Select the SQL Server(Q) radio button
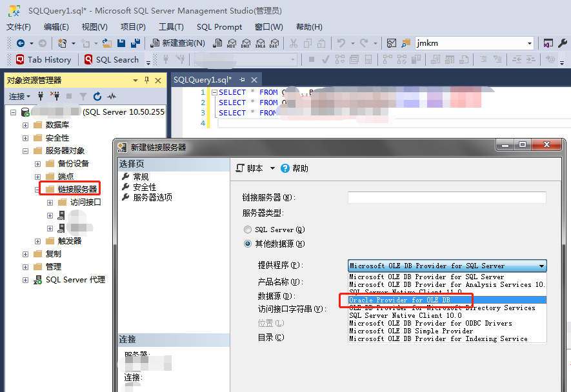 point(248,230)
